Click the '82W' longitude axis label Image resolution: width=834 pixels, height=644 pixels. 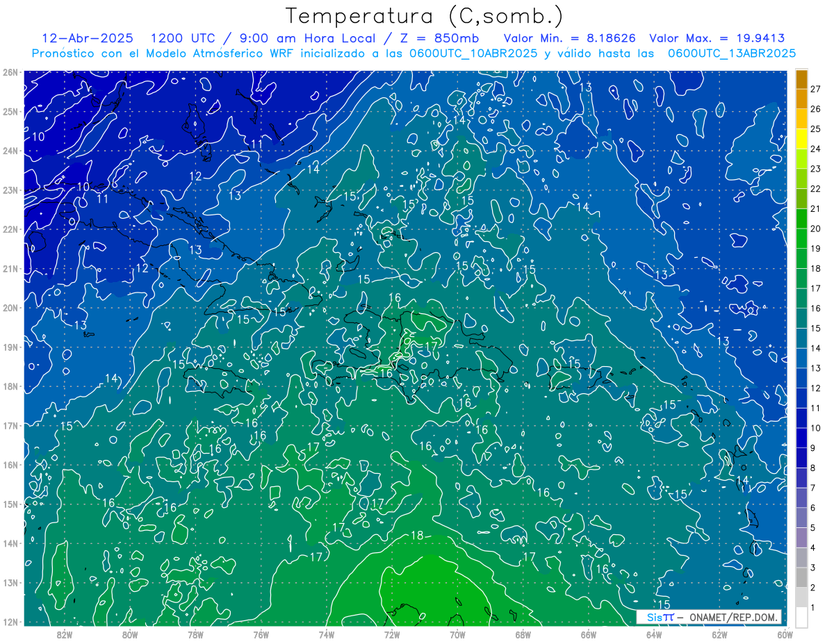[64, 634]
